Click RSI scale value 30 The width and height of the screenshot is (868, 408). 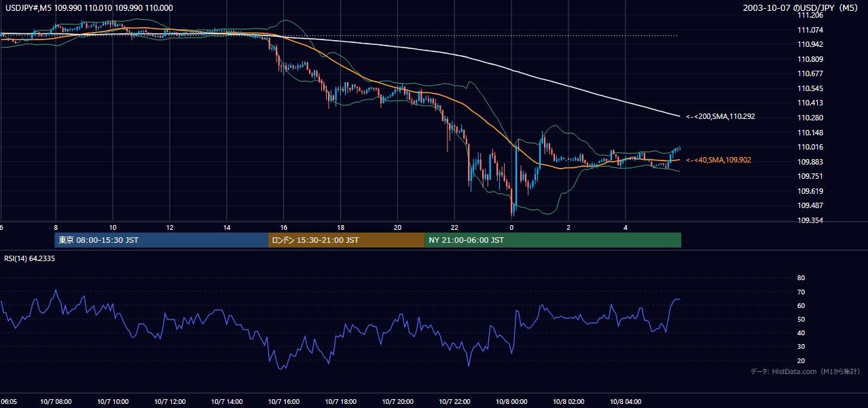pyautogui.click(x=801, y=347)
